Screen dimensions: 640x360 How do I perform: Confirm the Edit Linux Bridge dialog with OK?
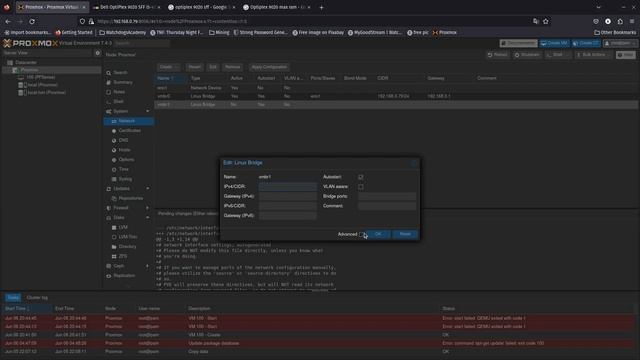coord(378,234)
